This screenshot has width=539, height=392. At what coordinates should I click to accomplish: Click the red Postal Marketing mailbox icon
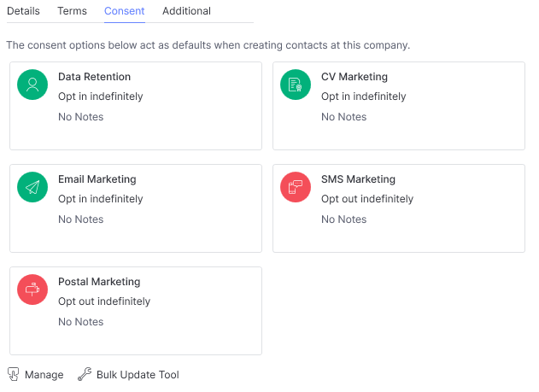coord(32,290)
